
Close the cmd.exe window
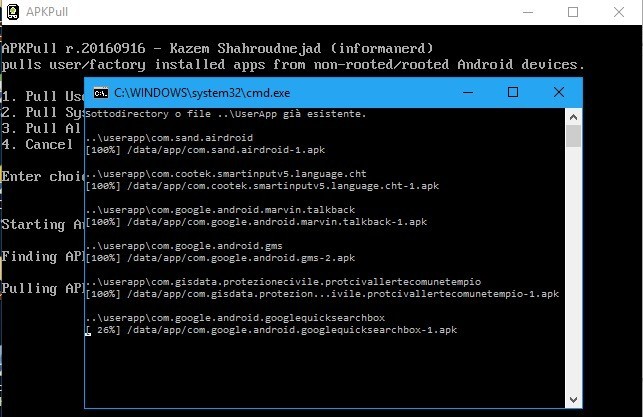[558, 92]
